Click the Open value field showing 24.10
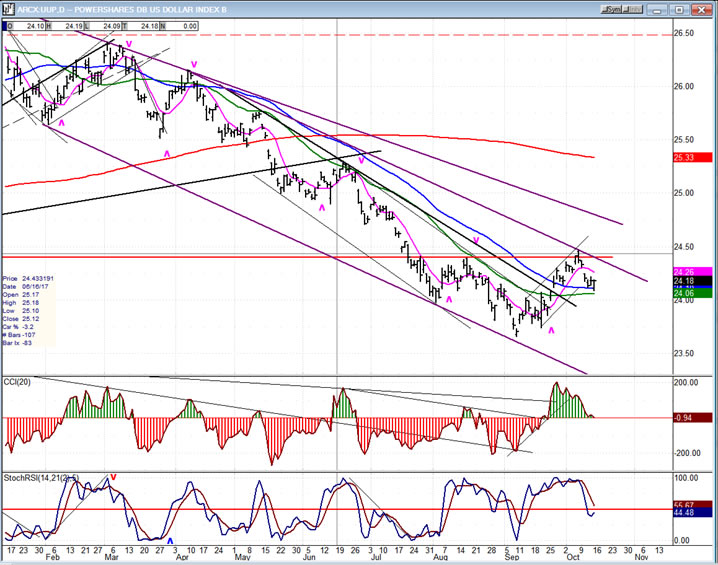Image resolution: width=718 pixels, height=565 pixels. 29,26
